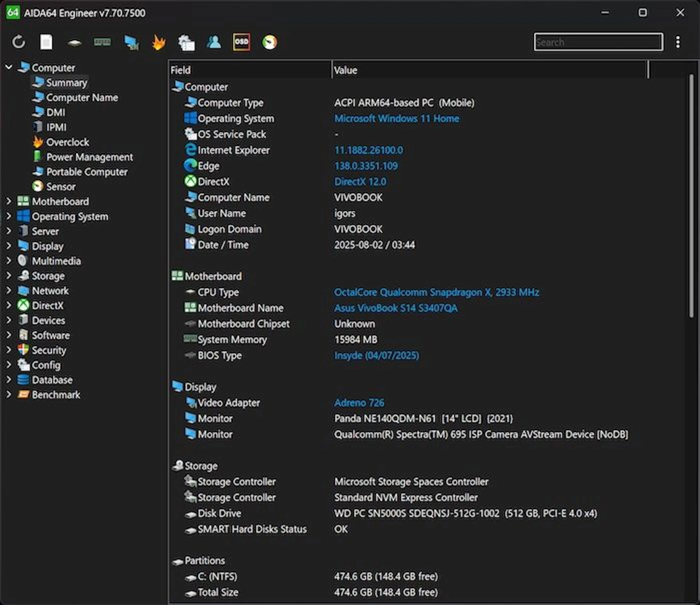Open the monitor diagnostics toolbar icon
Image resolution: width=700 pixels, height=605 pixels.
pos(131,42)
